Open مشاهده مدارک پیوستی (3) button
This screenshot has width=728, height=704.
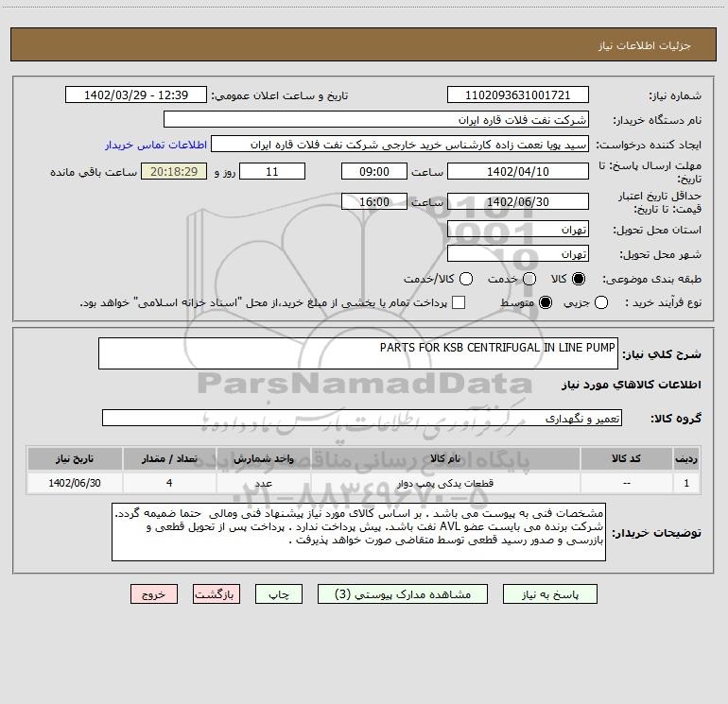[403, 594]
